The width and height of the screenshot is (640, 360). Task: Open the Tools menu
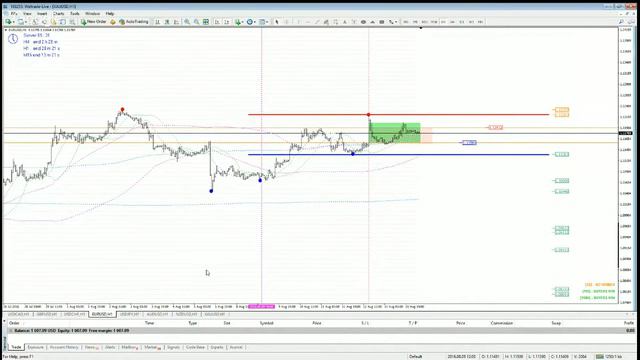(x=75, y=13)
